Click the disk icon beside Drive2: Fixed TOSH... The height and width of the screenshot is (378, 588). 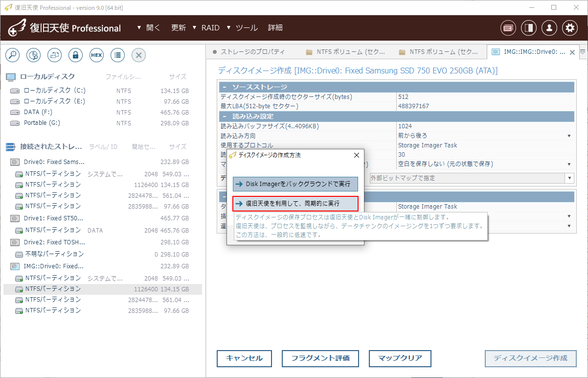pyautogui.click(x=15, y=242)
